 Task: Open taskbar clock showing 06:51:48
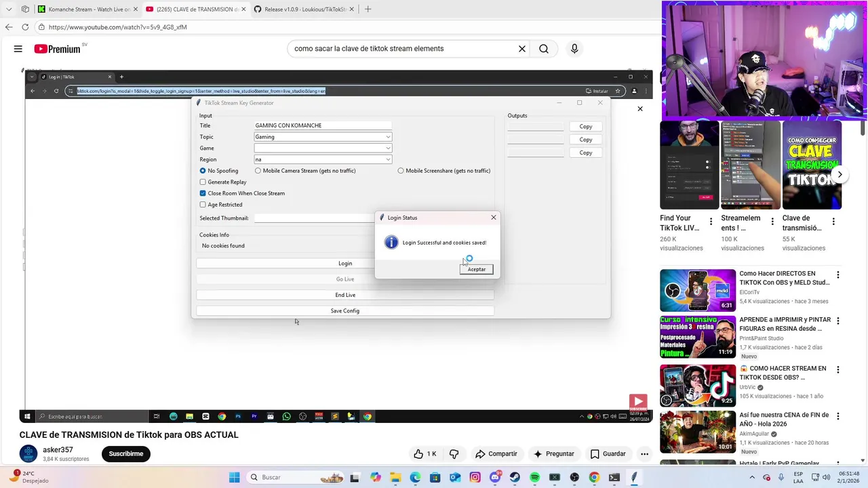point(848,477)
